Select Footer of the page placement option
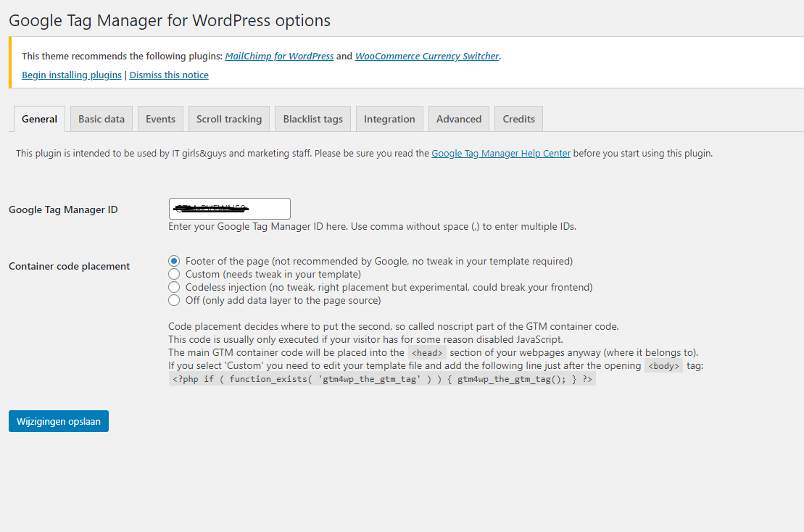804x532 pixels. 174,261
